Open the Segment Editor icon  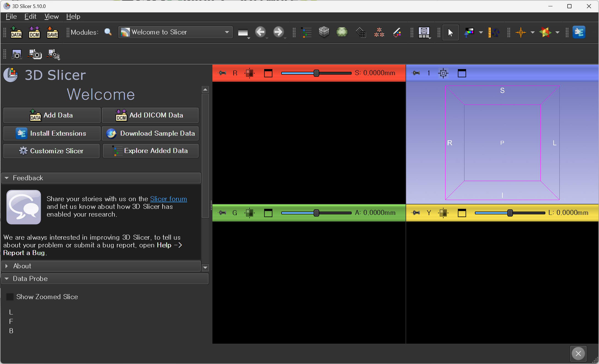pos(397,32)
